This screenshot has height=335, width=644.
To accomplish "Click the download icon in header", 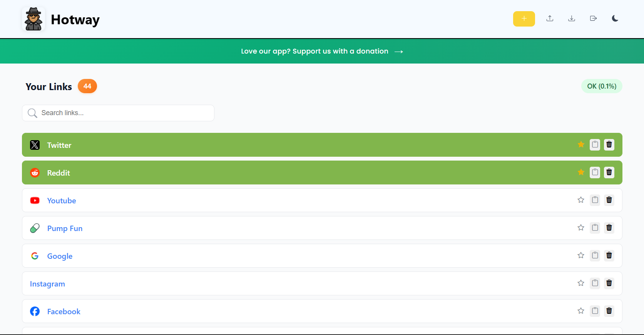I will click(572, 18).
